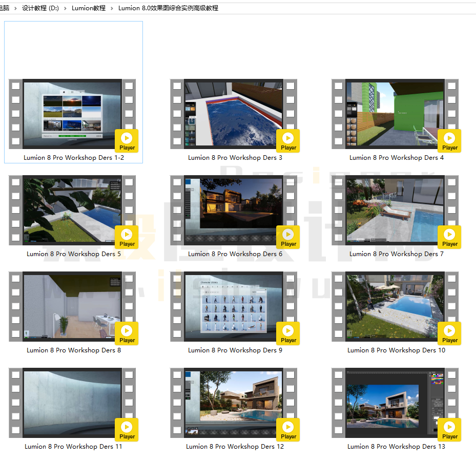Screen dimensions: 476x461
Task: Click Player badge on Workshop Ders 4
Action: pyautogui.click(x=449, y=141)
